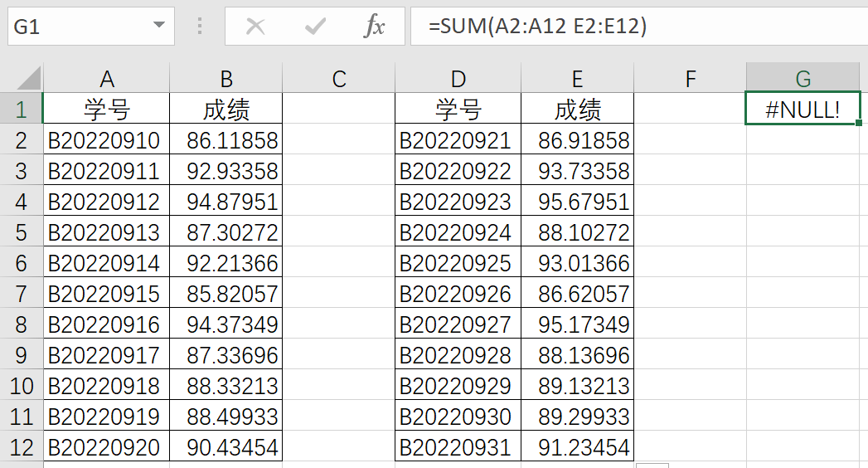868x468 pixels.
Task: Select score cell 89.29933
Action: (577, 416)
